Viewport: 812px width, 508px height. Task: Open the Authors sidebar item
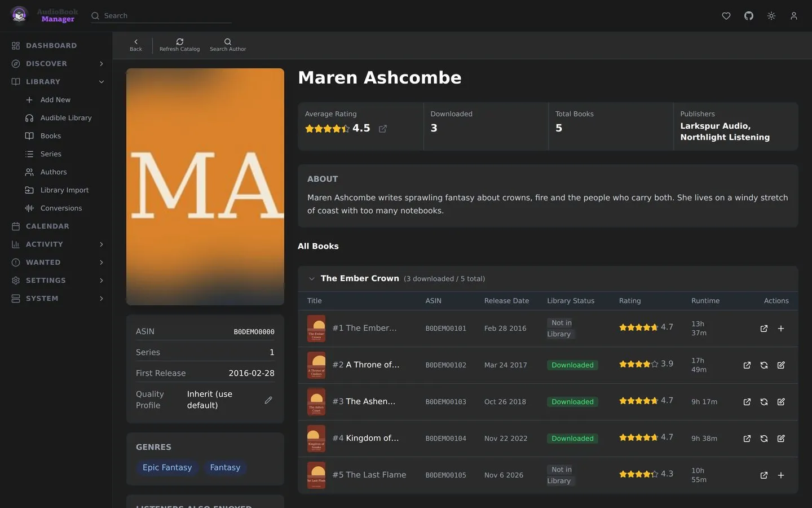point(54,172)
